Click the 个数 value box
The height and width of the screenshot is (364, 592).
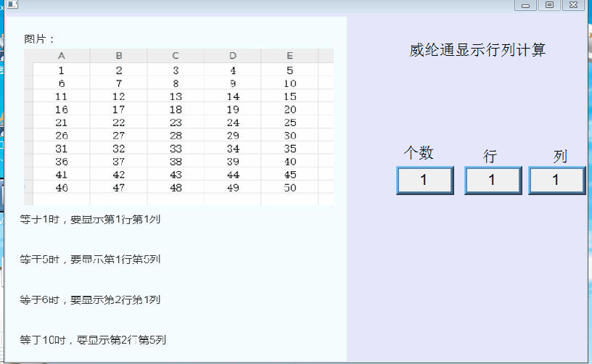tap(424, 180)
